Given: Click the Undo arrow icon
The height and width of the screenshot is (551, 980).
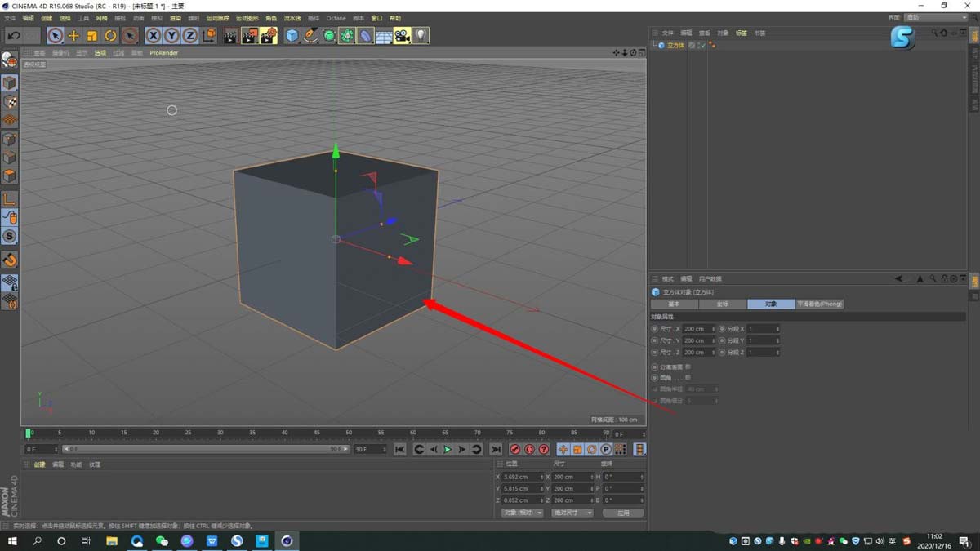Looking at the screenshot, I should 14,35.
